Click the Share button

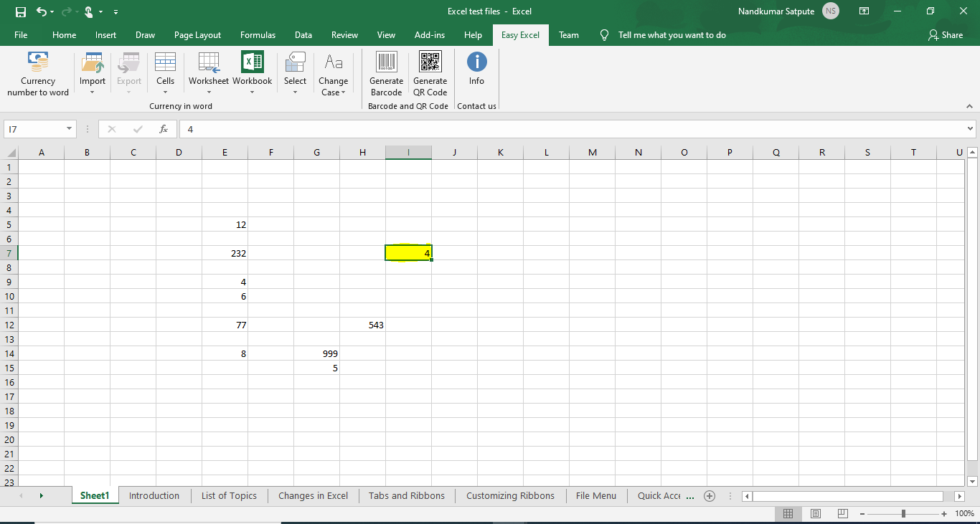click(946, 34)
